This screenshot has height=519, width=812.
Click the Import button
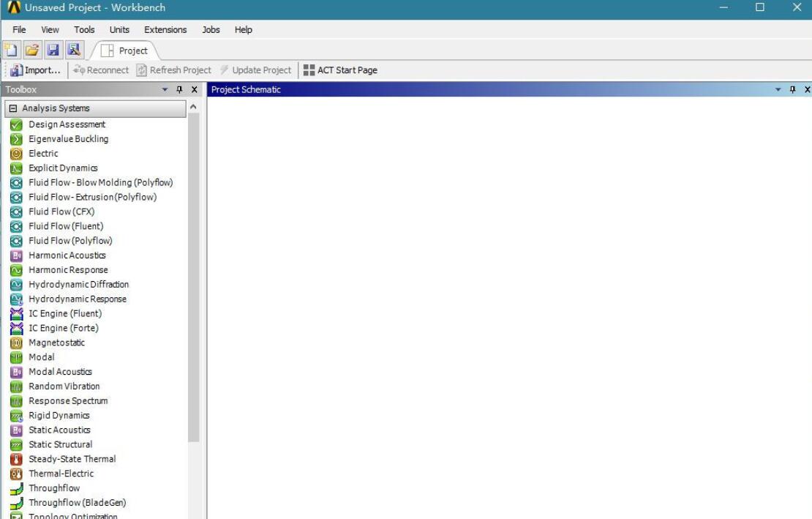[x=35, y=70]
